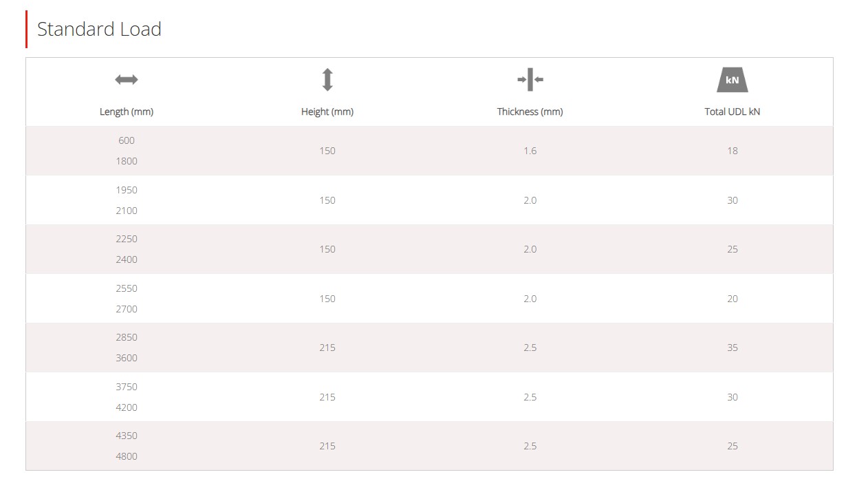The width and height of the screenshot is (868, 501).
Task: Select the Height (mm) column header
Action: pos(327,111)
